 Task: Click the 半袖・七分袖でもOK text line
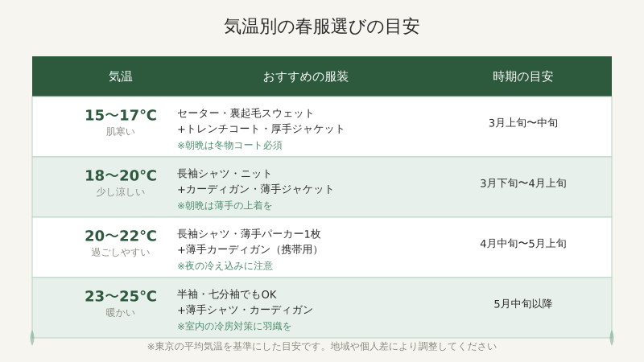pyautogui.click(x=226, y=294)
